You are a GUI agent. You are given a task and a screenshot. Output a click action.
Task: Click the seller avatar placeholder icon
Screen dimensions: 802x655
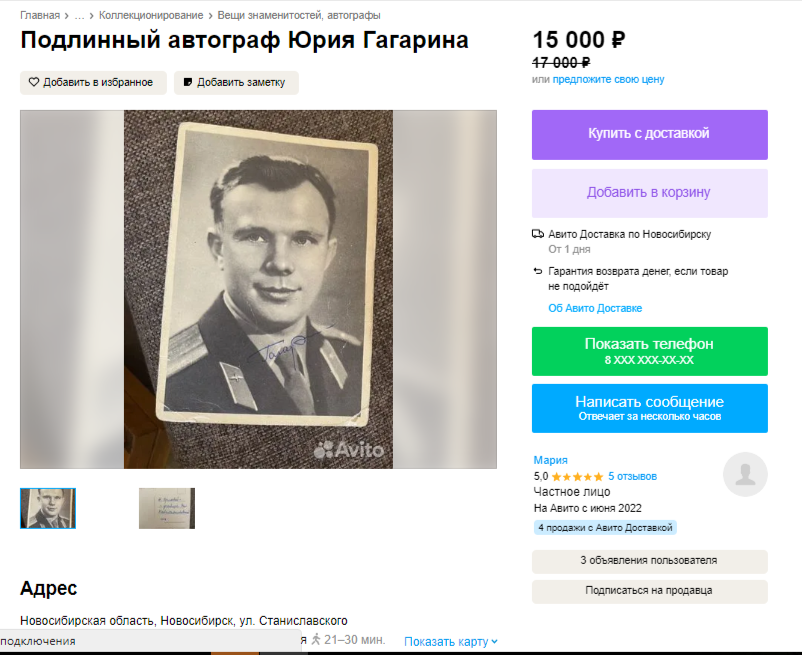click(745, 475)
